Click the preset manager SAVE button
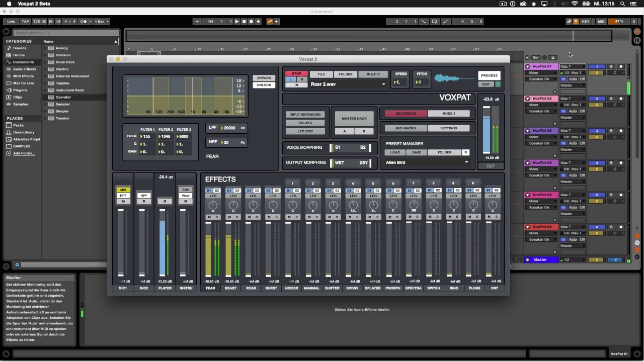644x362 pixels. (416, 152)
